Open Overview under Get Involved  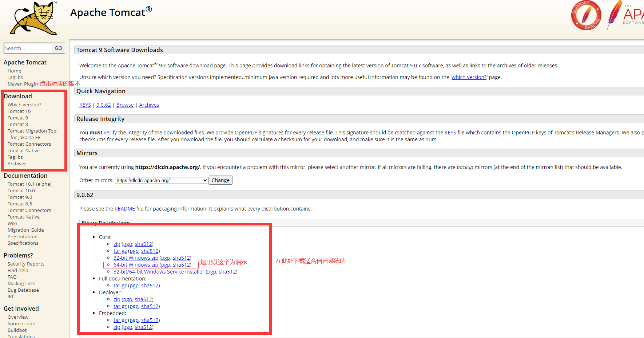pos(18,317)
